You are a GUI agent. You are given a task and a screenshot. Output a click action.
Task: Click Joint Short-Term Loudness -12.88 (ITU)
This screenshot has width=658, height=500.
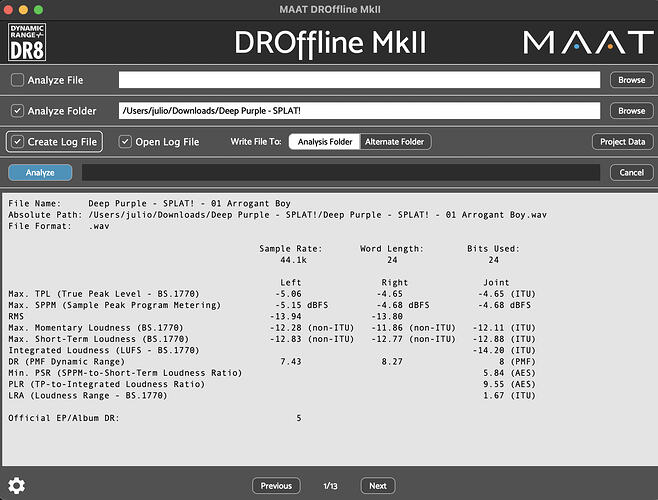504,339
